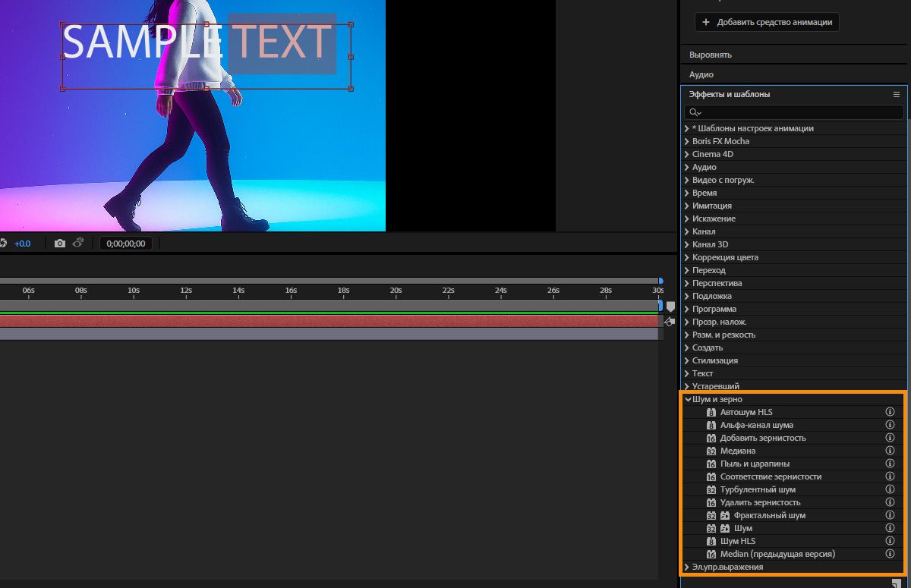Click the info icon beside Турбулентный шум
This screenshot has width=911, height=588.
click(x=890, y=489)
